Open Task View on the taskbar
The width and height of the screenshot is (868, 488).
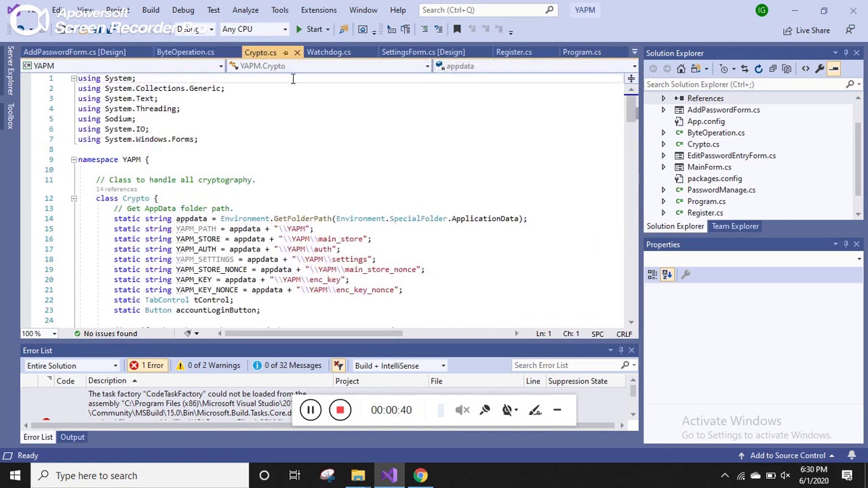point(294,476)
